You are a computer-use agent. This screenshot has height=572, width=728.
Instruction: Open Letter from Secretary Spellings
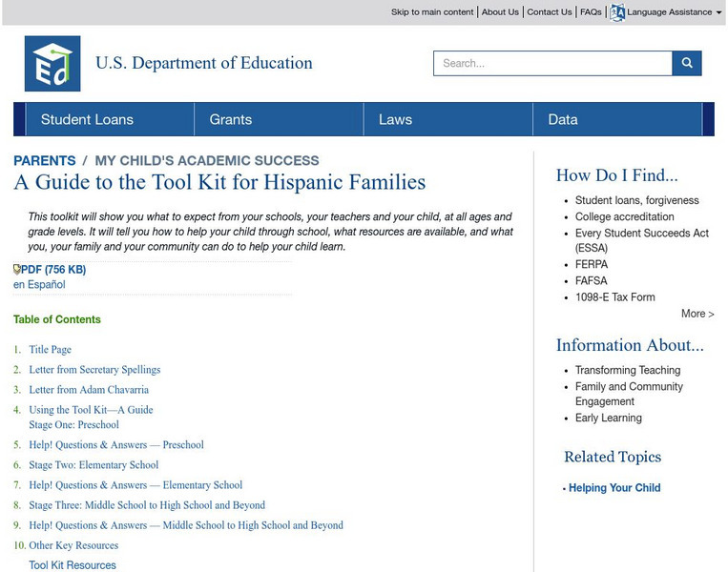(94, 370)
